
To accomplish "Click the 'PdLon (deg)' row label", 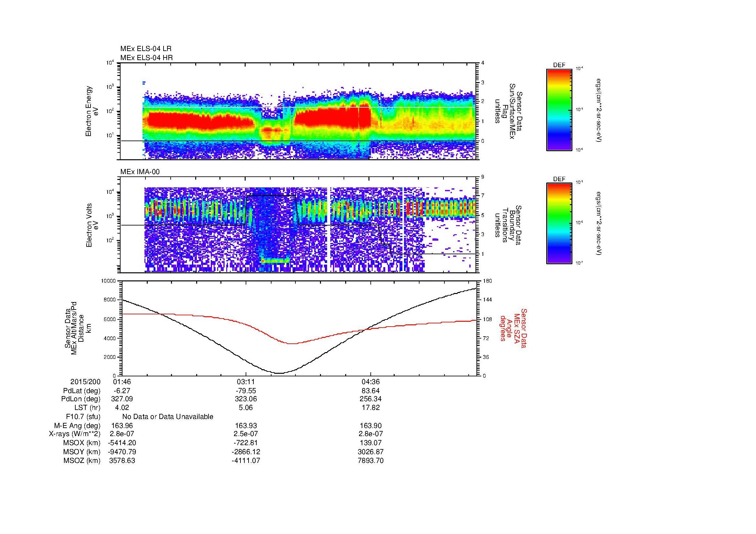I will point(81,399).
